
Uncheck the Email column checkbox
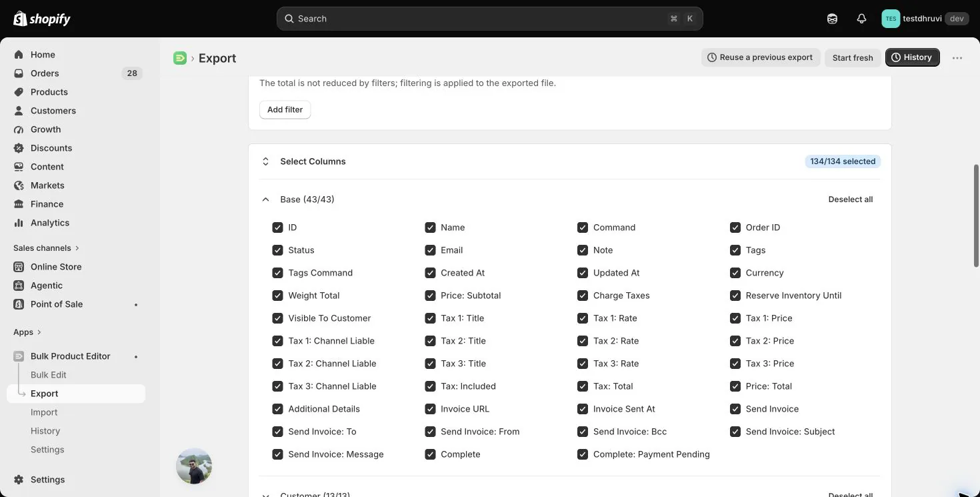tap(430, 250)
